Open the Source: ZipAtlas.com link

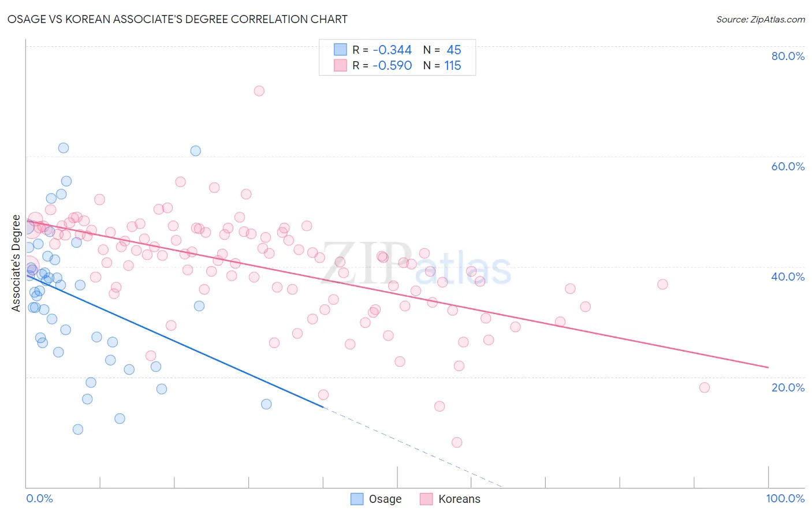(761, 19)
